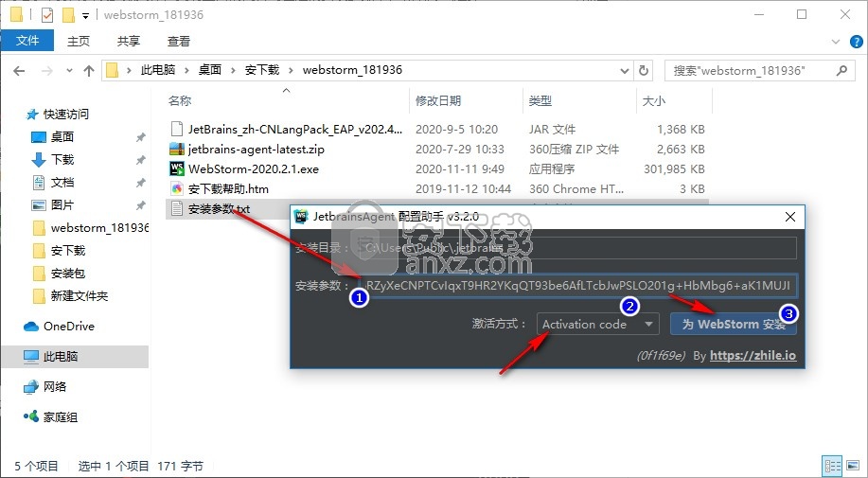Screen dimensions: 868x478
Task: Open 安下载 folder in sidebar
Action: coord(67,250)
